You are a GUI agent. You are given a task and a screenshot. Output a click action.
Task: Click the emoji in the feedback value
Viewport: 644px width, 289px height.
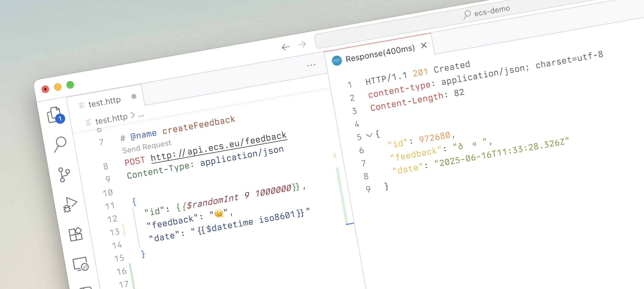coord(219,214)
